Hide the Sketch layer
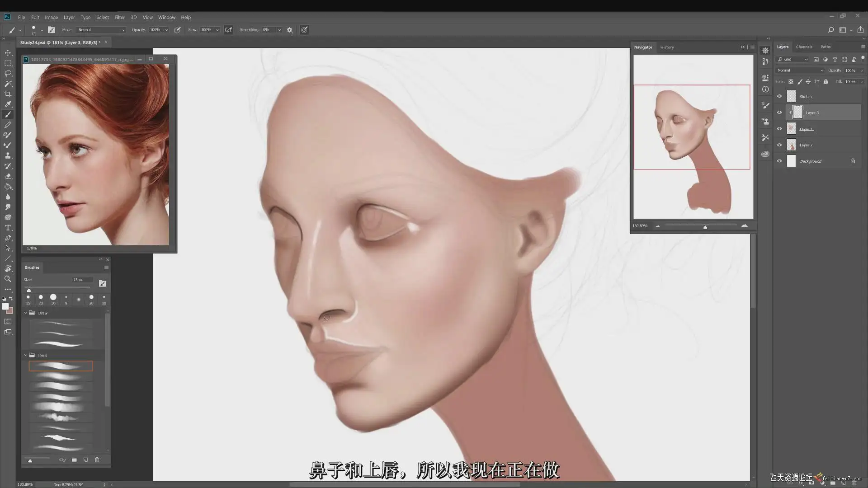Viewport: 868px width, 488px height. coord(779,96)
